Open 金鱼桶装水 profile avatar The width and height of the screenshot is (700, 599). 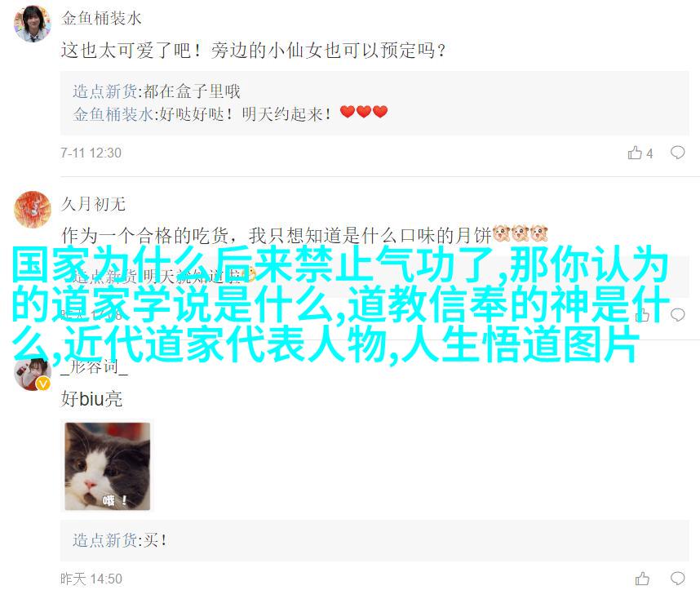pos(32,23)
